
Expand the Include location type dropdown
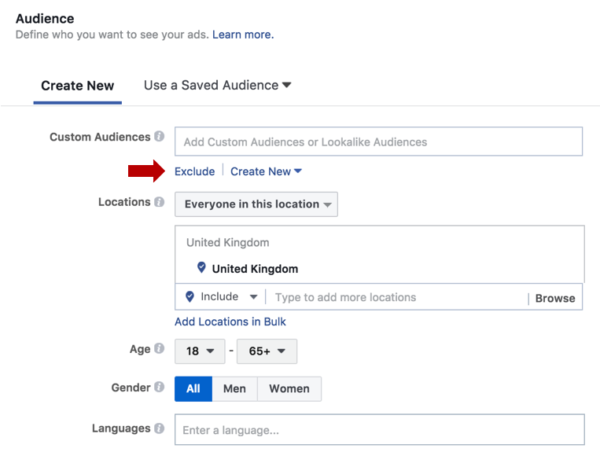tap(228, 297)
